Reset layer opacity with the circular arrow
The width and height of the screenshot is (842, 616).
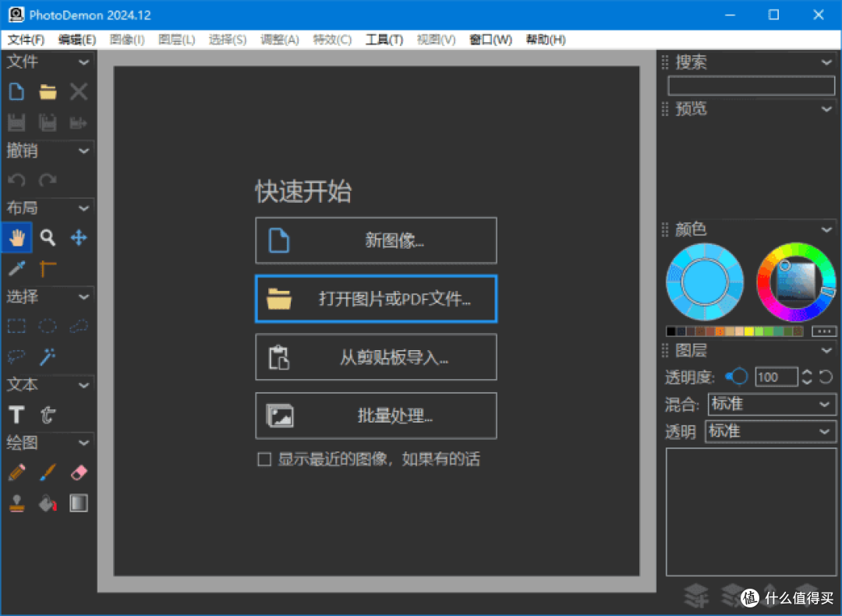tap(826, 377)
